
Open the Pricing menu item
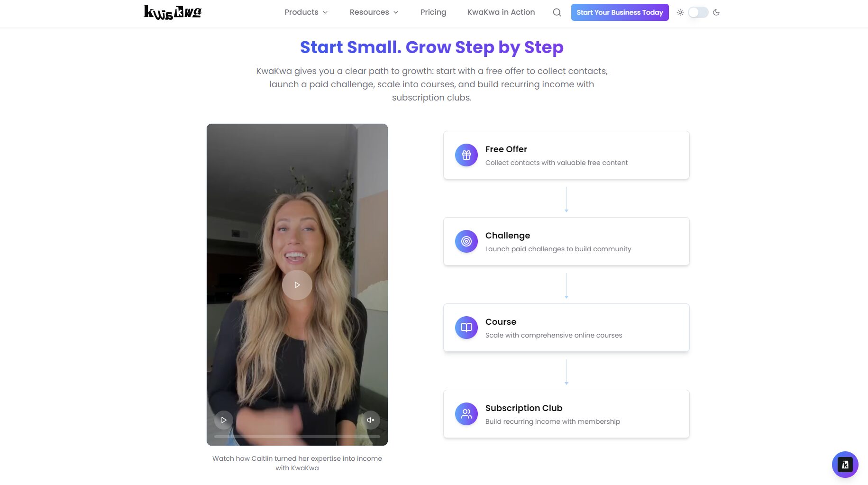[x=433, y=12]
